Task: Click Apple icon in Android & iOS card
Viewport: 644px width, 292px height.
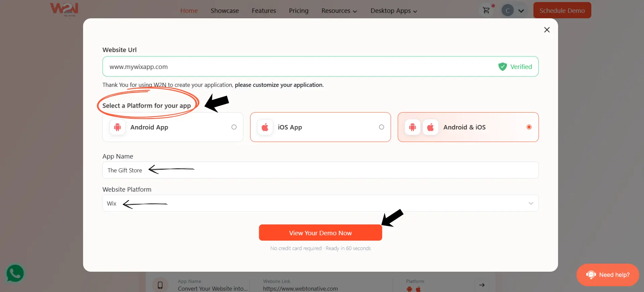Action: [x=430, y=127]
